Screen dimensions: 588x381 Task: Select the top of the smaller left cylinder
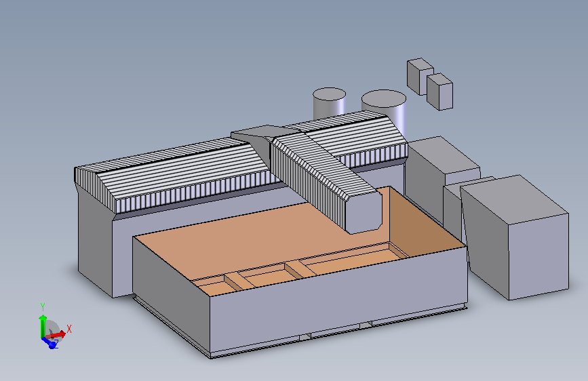click(x=329, y=94)
